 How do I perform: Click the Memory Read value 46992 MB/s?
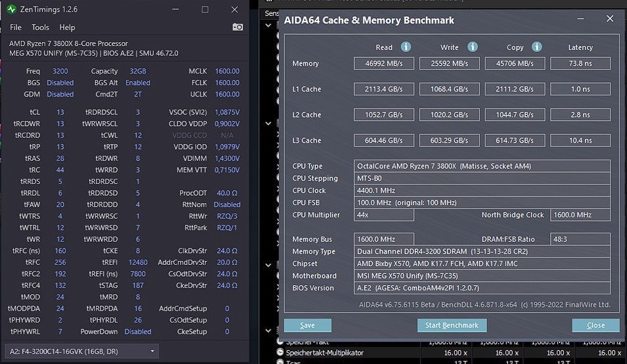click(384, 63)
